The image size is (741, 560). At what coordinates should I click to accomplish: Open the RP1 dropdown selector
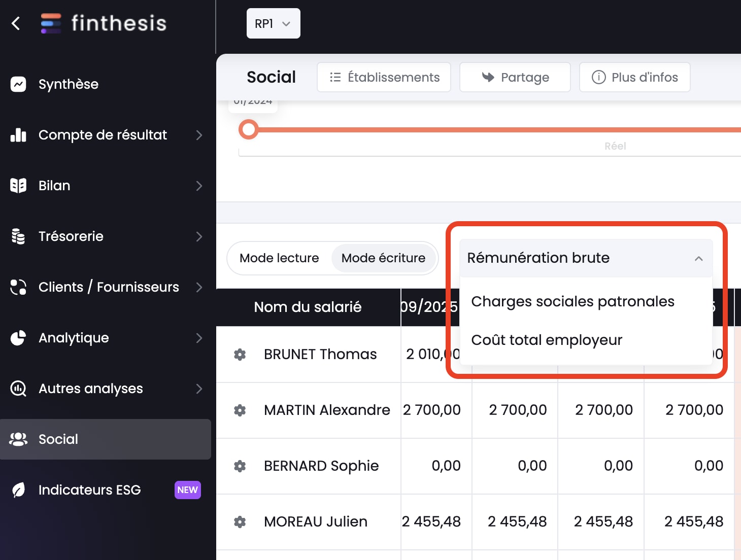(x=273, y=24)
